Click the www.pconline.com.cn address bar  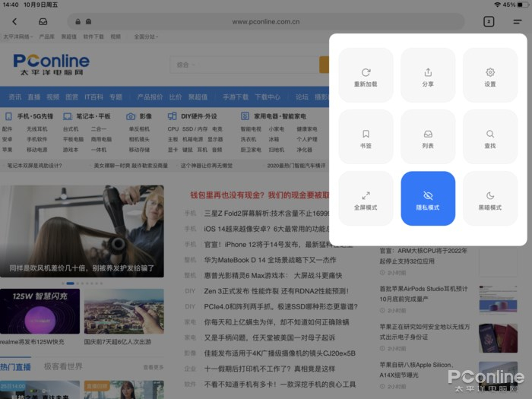(x=266, y=21)
